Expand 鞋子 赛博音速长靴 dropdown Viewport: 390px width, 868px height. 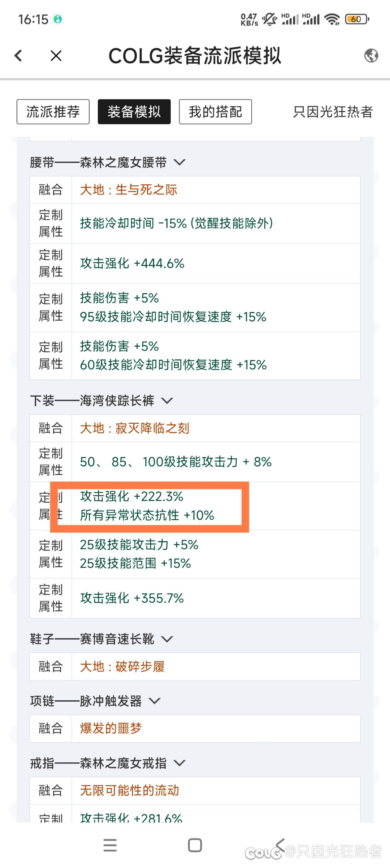click(167, 639)
